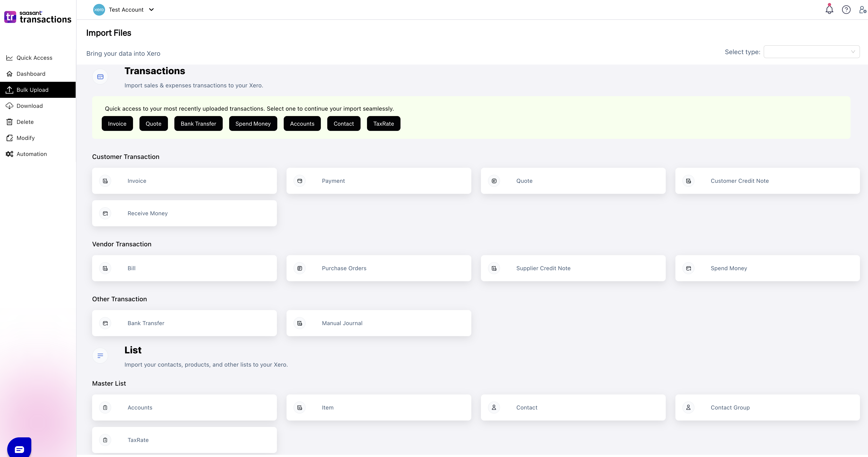Click the Item card icon
This screenshot has height=457, width=868.
coord(300,407)
